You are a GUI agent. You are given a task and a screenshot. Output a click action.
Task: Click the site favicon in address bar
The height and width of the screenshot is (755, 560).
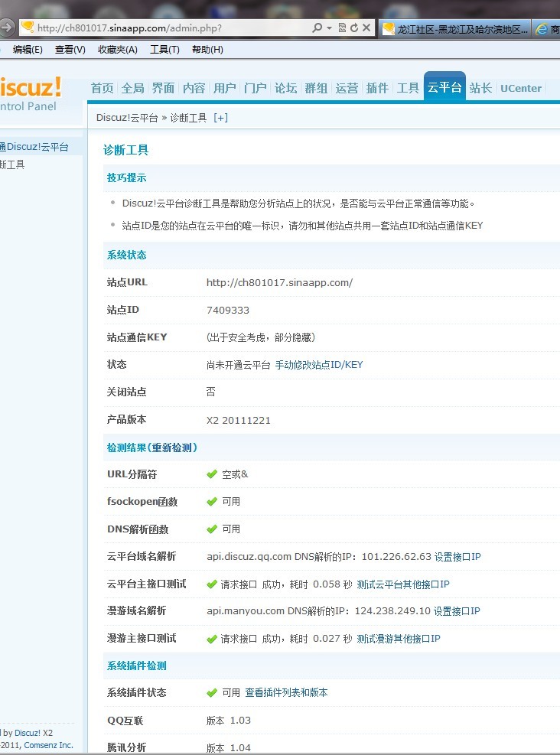click(x=28, y=28)
